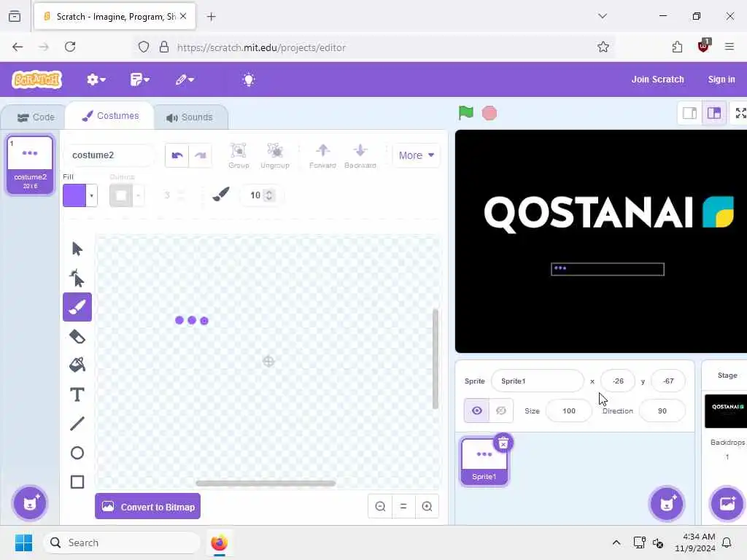Click the Tutorials lightbulb icon
Image resolution: width=747 pixels, height=560 pixels.
(x=249, y=79)
